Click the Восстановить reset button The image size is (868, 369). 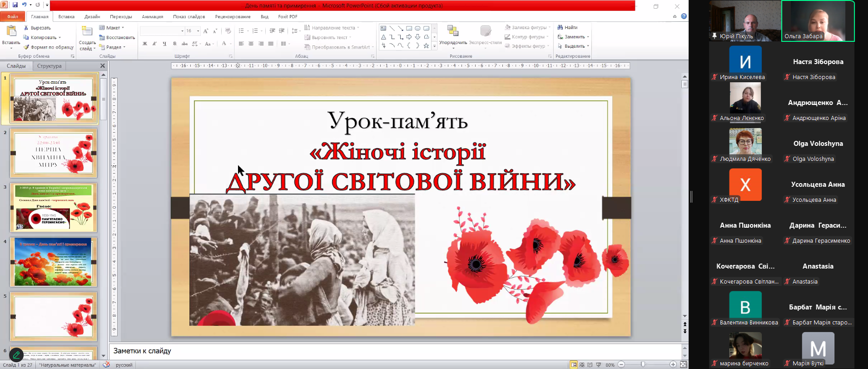pyautogui.click(x=117, y=37)
